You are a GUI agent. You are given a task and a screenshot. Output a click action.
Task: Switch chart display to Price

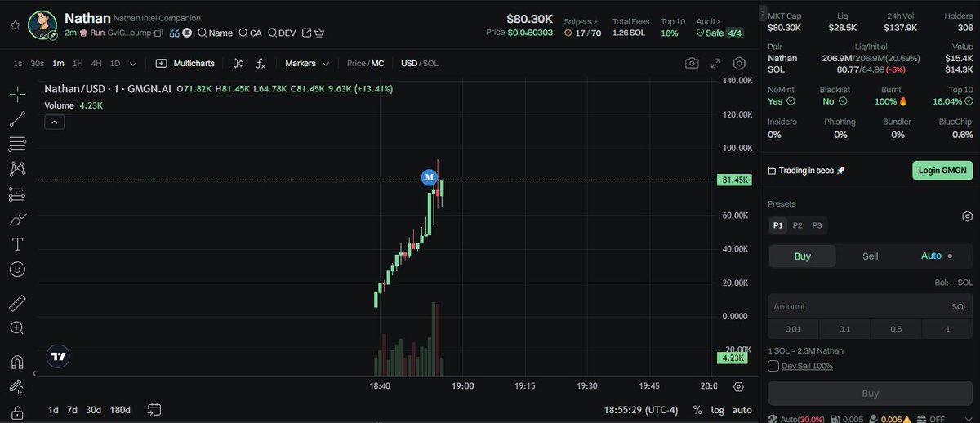click(356, 63)
